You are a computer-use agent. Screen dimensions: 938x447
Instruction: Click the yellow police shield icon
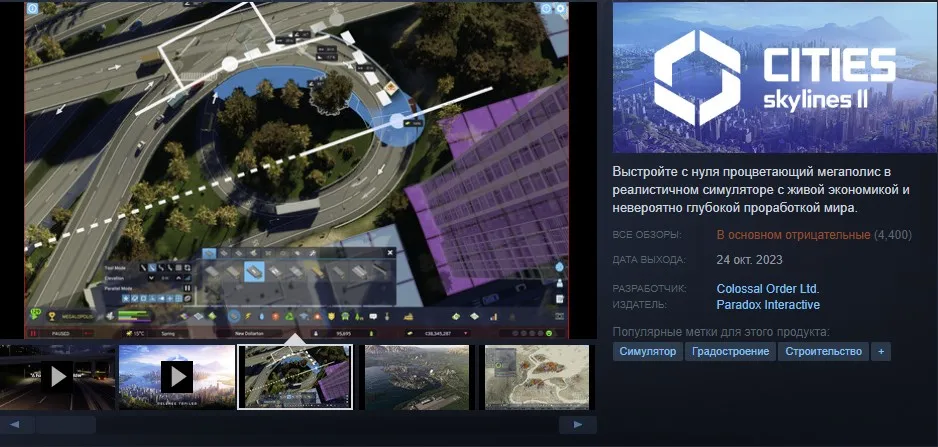pos(331,316)
